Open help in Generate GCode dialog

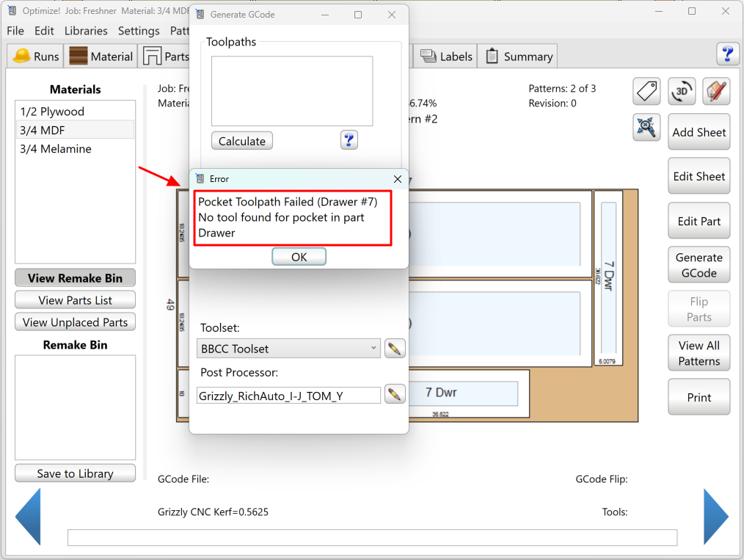pyautogui.click(x=349, y=140)
